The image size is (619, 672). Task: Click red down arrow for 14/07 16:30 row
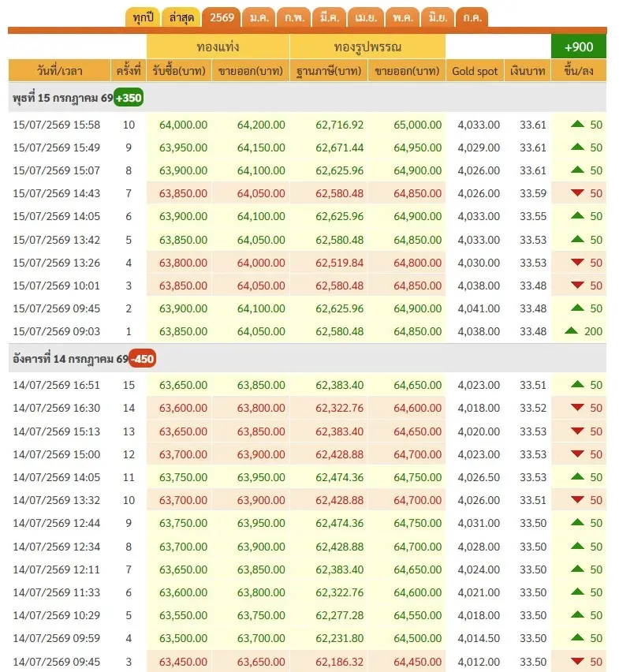pyautogui.click(x=577, y=408)
